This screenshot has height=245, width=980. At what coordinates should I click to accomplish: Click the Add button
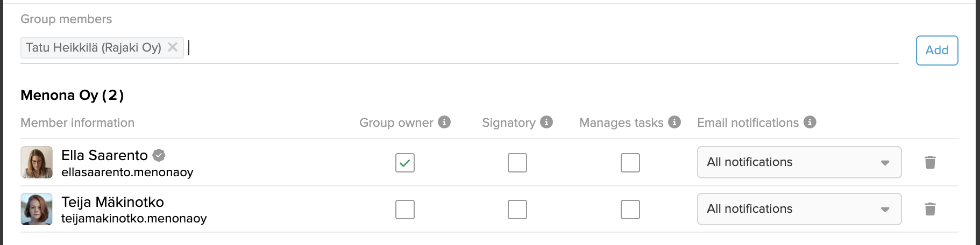937,51
